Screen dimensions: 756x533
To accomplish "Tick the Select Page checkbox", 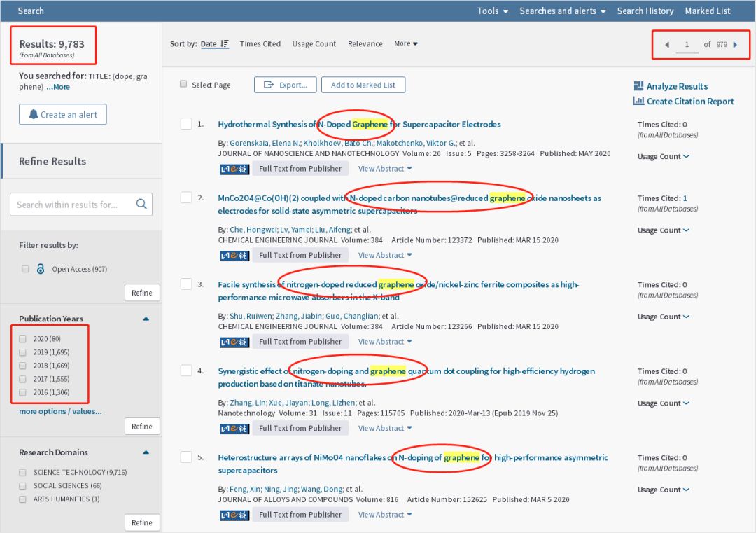I will click(x=183, y=84).
